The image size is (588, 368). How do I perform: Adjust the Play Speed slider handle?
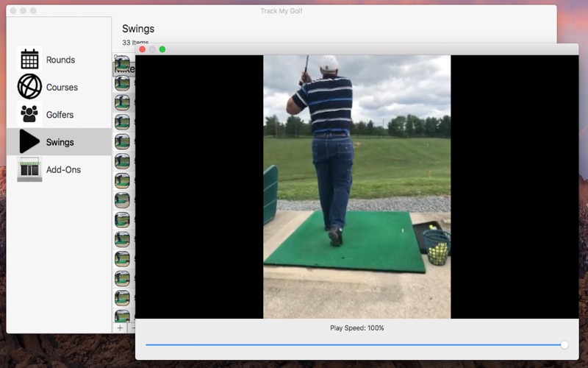point(564,344)
